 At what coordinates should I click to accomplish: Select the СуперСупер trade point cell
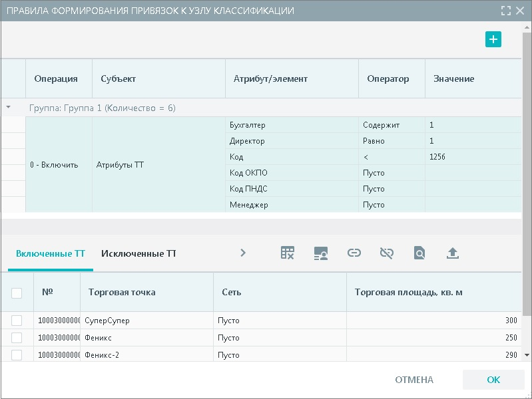pyautogui.click(x=147, y=321)
